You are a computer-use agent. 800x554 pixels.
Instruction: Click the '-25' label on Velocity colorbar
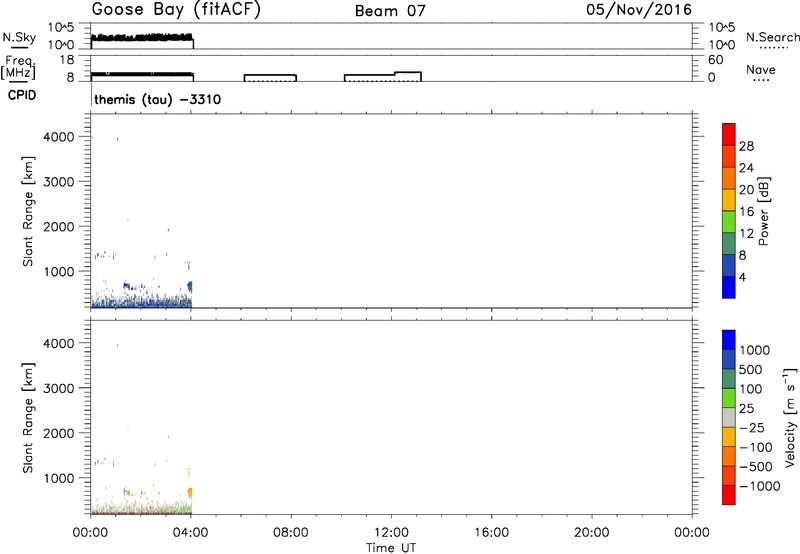(752, 428)
